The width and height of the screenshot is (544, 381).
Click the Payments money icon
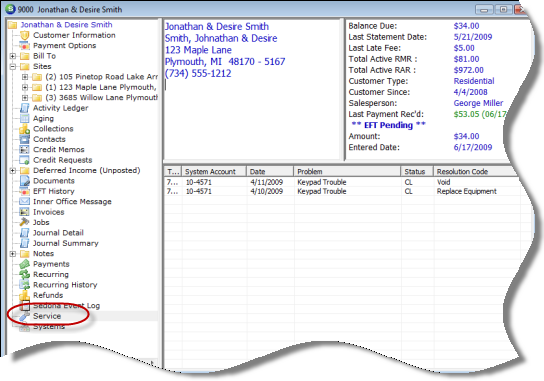point(24,264)
